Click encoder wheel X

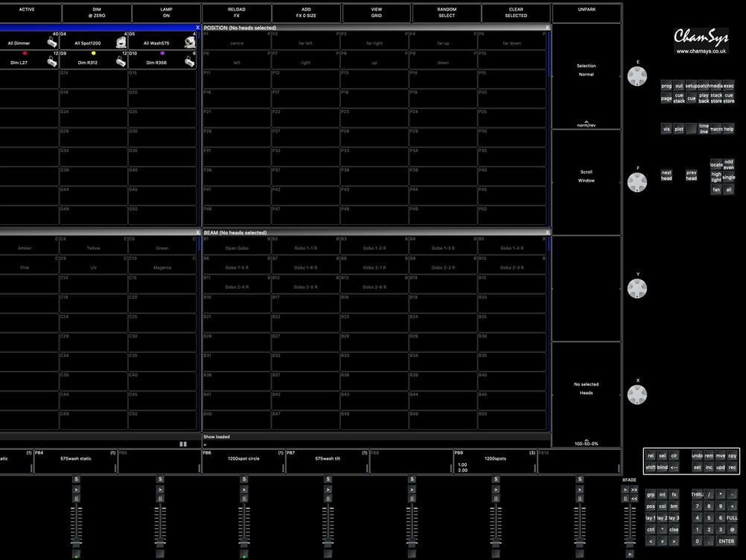(x=637, y=395)
